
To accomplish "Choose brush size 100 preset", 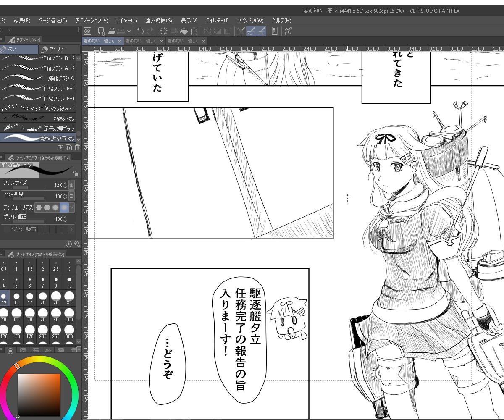I will (69, 315).
